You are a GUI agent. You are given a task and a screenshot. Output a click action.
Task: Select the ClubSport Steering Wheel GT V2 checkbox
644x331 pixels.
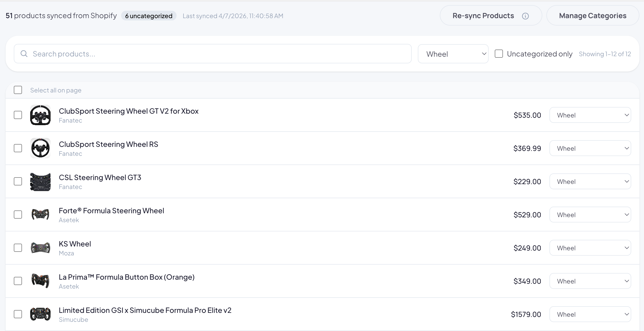pyautogui.click(x=18, y=115)
